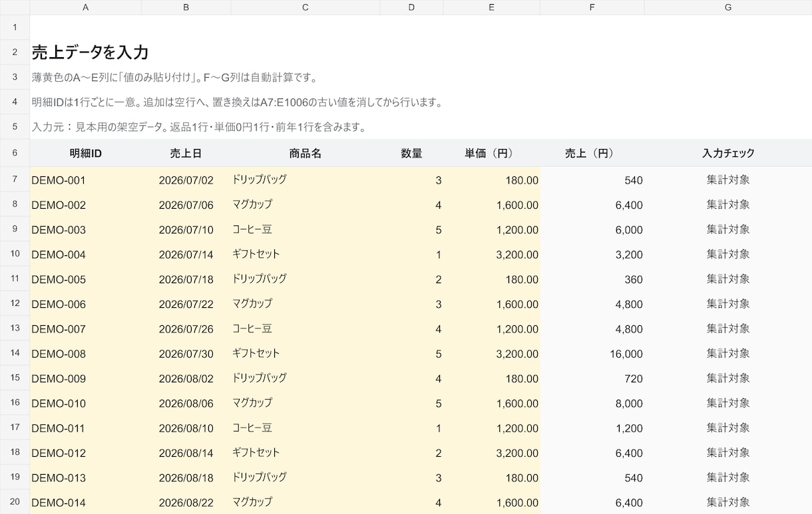This screenshot has height=514, width=812.
Task: Select date cell 2026/07/10
Action: [x=186, y=229]
